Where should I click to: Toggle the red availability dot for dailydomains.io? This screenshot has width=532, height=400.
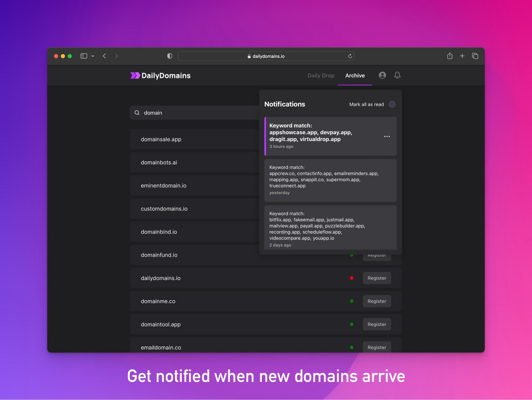tap(352, 278)
